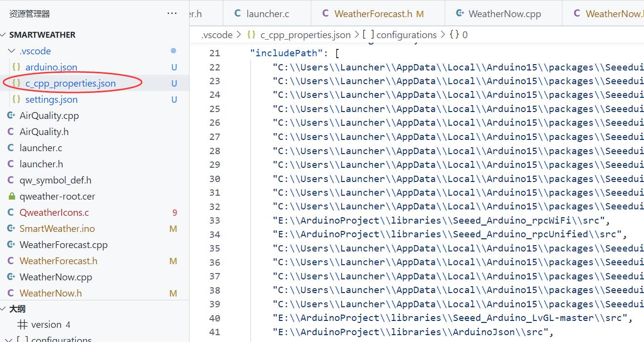The height and width of the screenshot is (342, 644).
Task: Collapse the 大纲 outline section
Action: point(4,309)
